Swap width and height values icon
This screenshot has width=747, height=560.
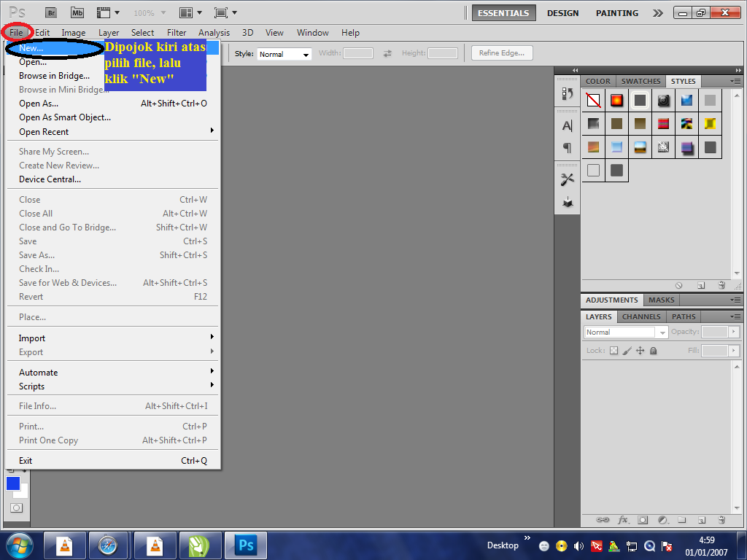[x=387, y=53]
